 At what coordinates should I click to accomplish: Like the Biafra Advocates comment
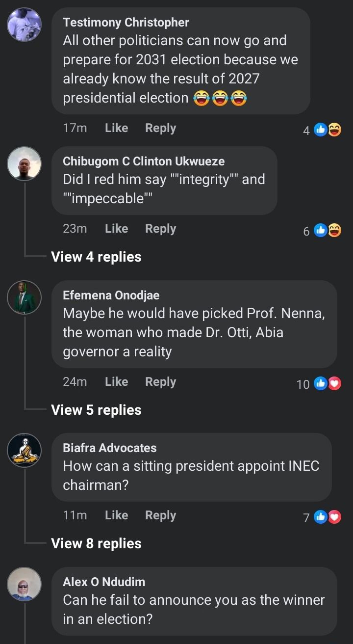point(116,515)
